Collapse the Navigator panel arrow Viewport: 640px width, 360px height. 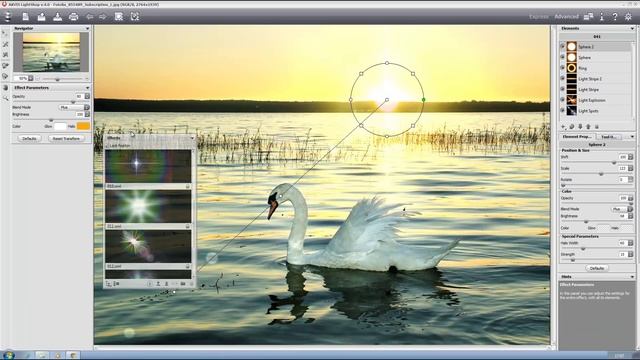tap(87, 28)
